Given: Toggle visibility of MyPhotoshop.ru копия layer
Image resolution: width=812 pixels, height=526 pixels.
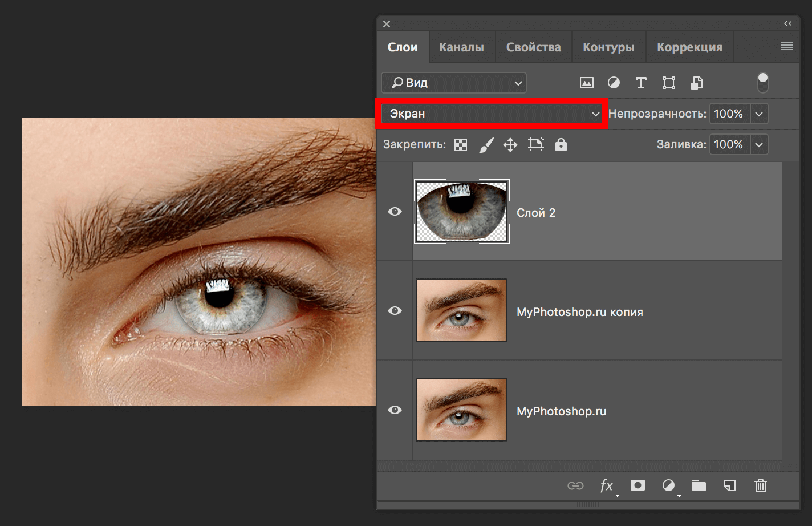Looking at the screenshot, I should click(x=395, y=311).
